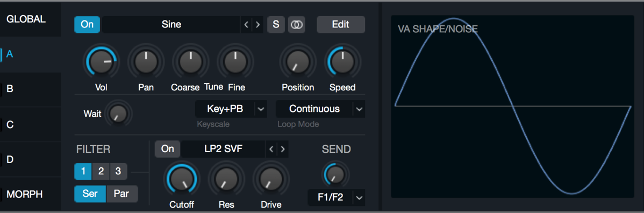Click the S solo button

click(x=276, y=25)
